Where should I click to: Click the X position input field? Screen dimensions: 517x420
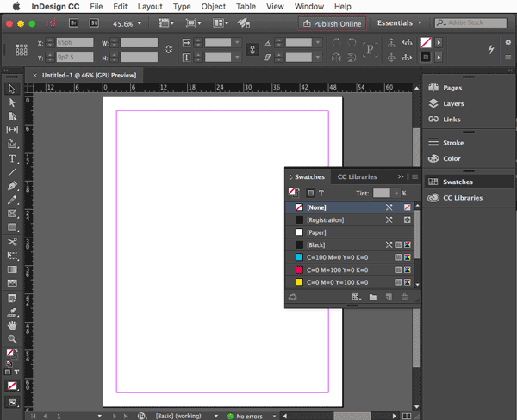tap(75, 42)
